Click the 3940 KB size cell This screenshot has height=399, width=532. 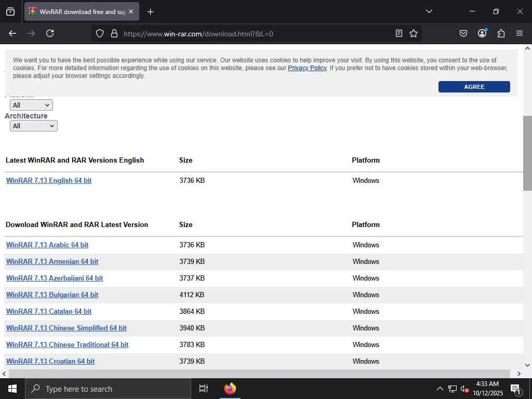point(192,328)
